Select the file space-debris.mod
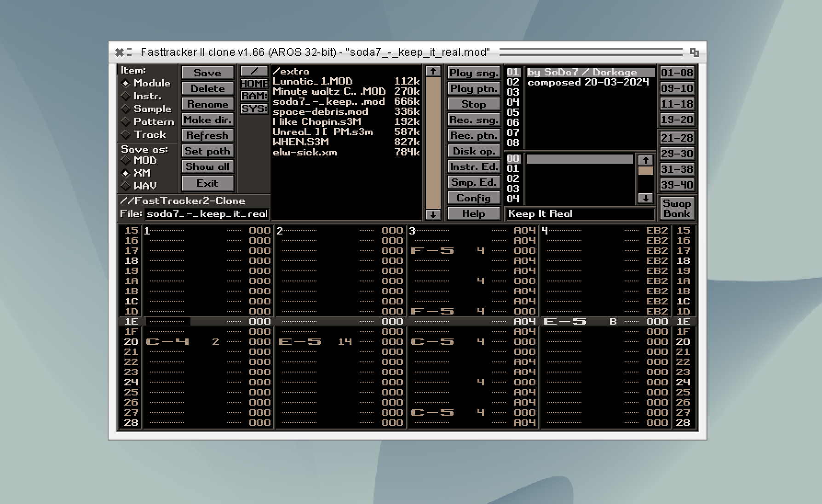 [x=346, y=112]
